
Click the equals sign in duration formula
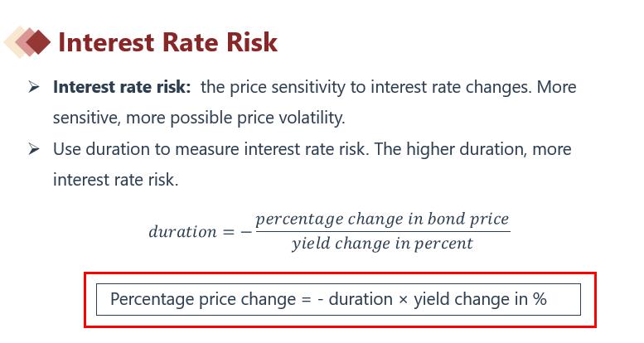[229, 232]
